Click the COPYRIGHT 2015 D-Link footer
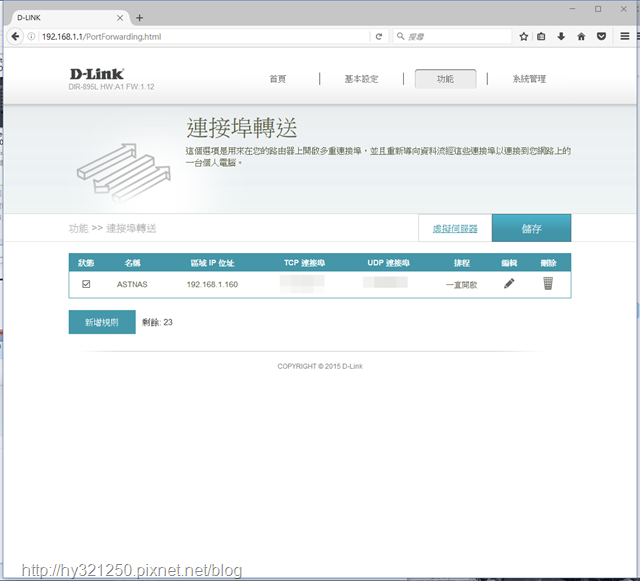This screenshot has height=581, width=640. (320, 366)
